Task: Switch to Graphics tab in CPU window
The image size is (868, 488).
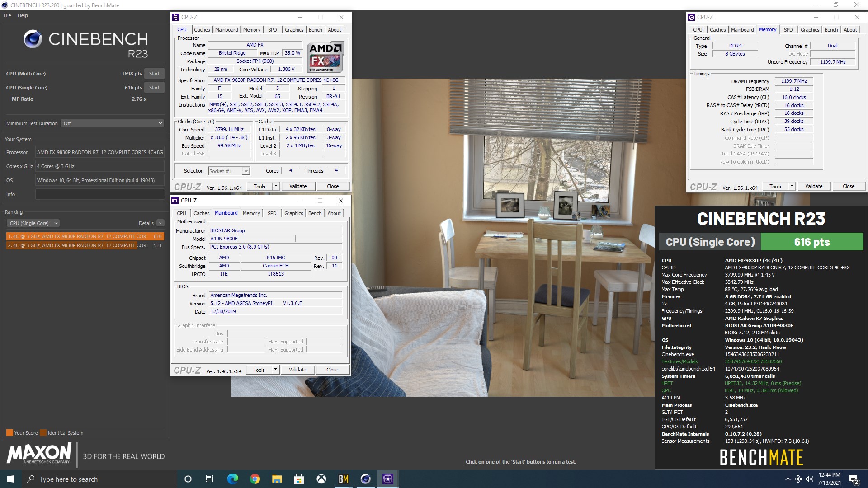Action: pos(294,30)
